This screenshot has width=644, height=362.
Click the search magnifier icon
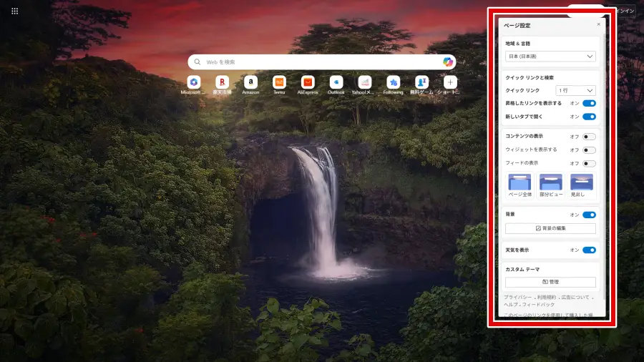click(x=197, y=62)
